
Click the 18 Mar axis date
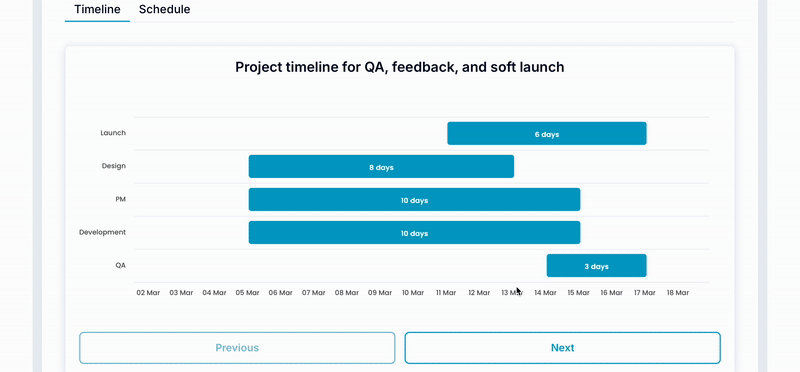pyautogui.click(x=678, y=293)
